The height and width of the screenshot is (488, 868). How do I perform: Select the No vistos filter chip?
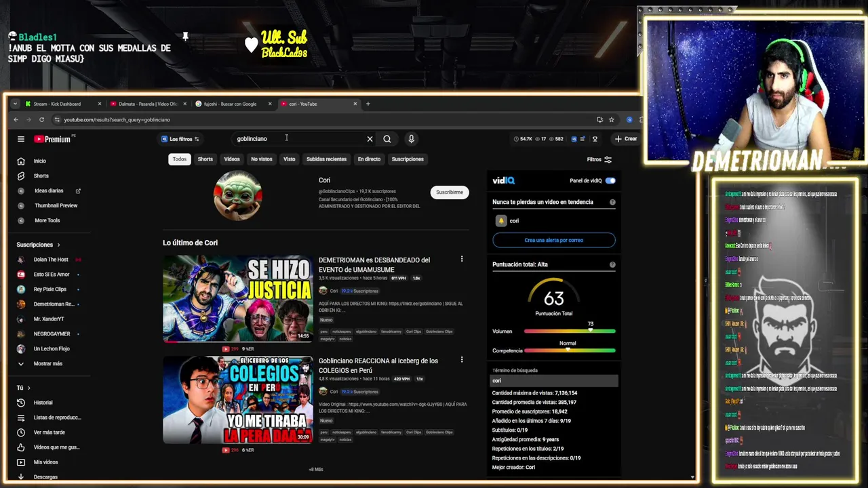pyautogui.click(x=262, y=159)
